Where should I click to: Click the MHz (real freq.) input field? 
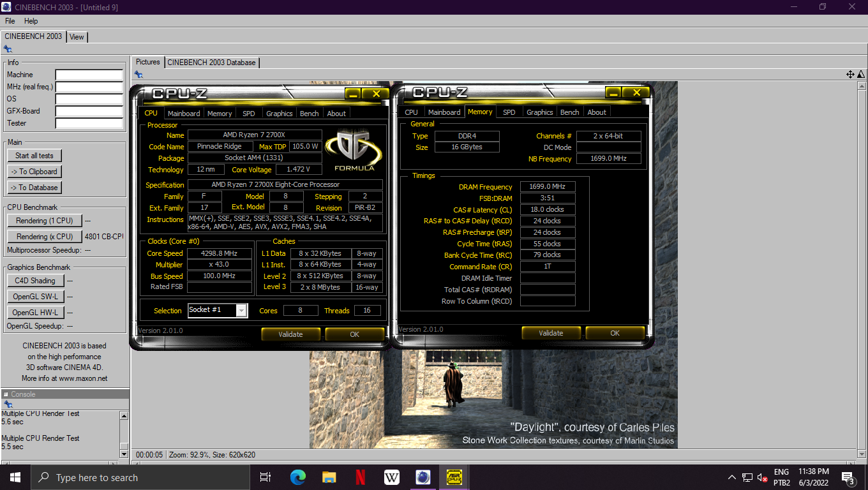tap(89, 87)
